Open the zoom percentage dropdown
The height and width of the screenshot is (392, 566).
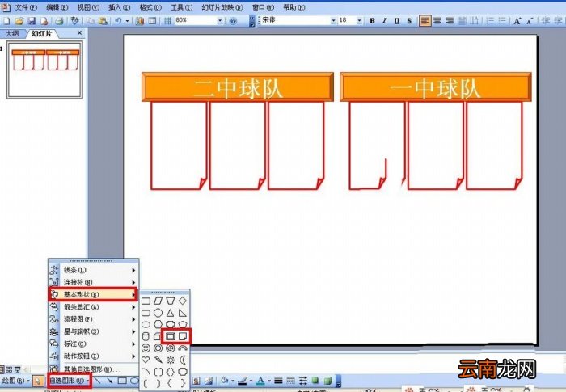click(220, 21)
